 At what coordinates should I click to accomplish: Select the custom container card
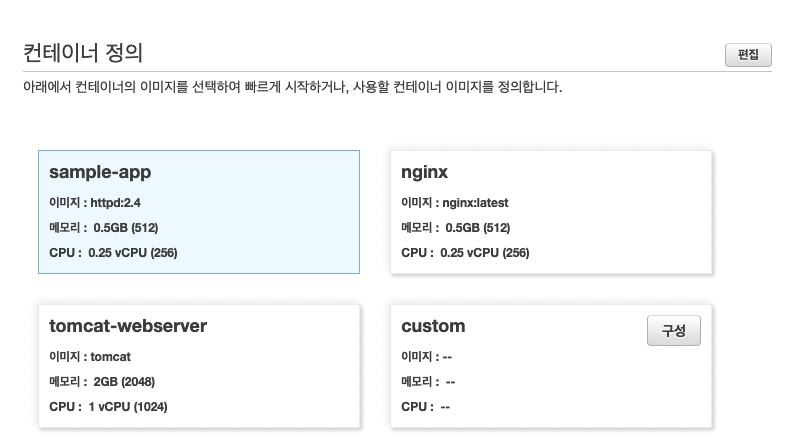coord(551,366)
